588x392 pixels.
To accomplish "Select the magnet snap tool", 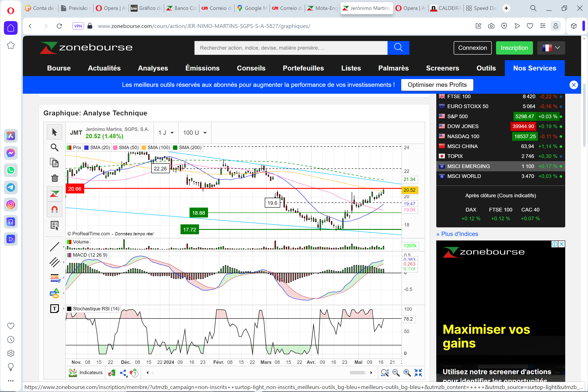I will tap(55, 209).
